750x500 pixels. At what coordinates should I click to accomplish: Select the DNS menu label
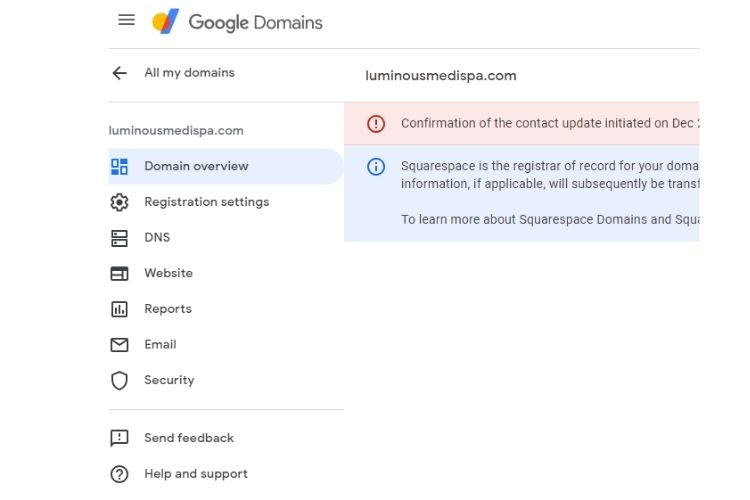(157, 238)
